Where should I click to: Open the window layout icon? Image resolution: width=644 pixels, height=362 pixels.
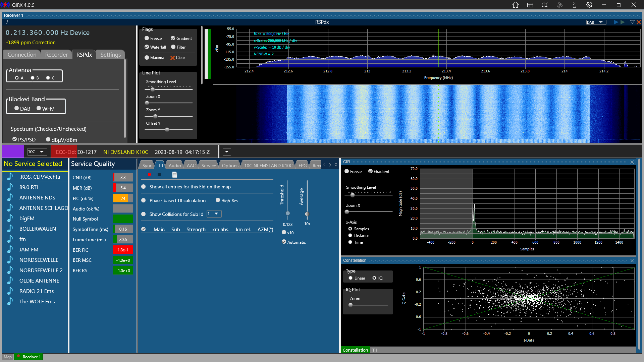530,5
